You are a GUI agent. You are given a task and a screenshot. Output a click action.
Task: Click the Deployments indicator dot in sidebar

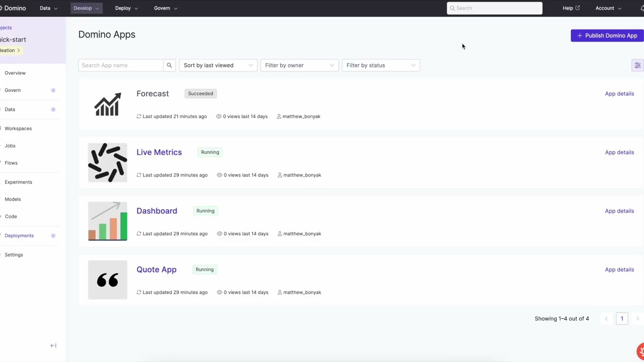[53, 235]
